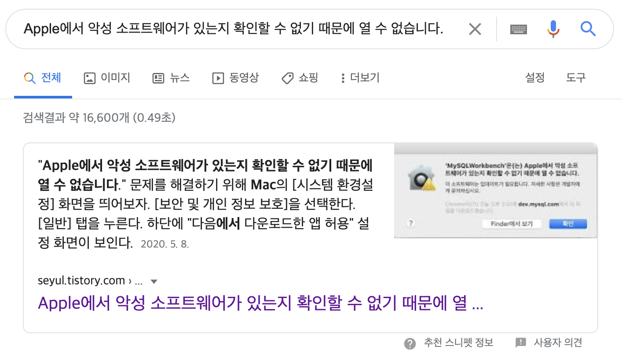Open the 이미지 search tab
622x364 pixels.
point(107,78)
